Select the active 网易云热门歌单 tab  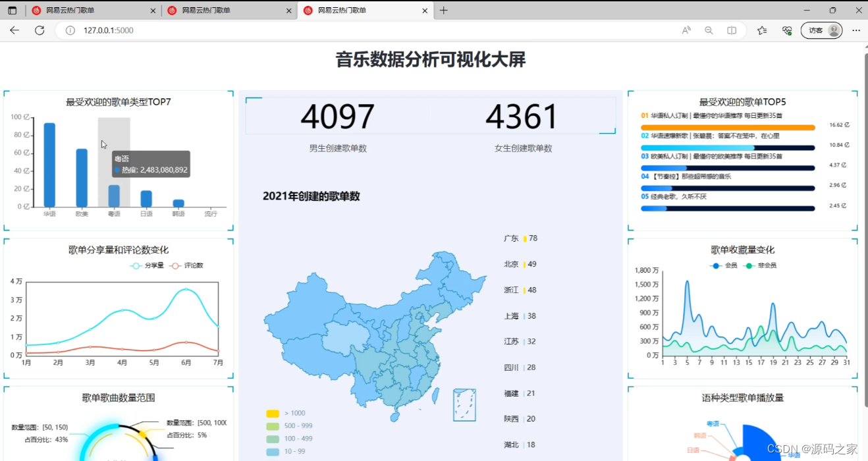366,11
